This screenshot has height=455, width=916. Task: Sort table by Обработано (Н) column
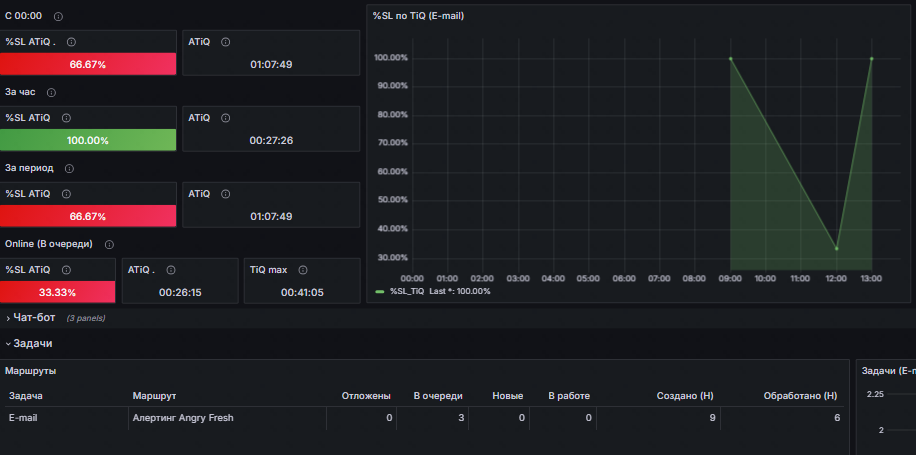800,396
